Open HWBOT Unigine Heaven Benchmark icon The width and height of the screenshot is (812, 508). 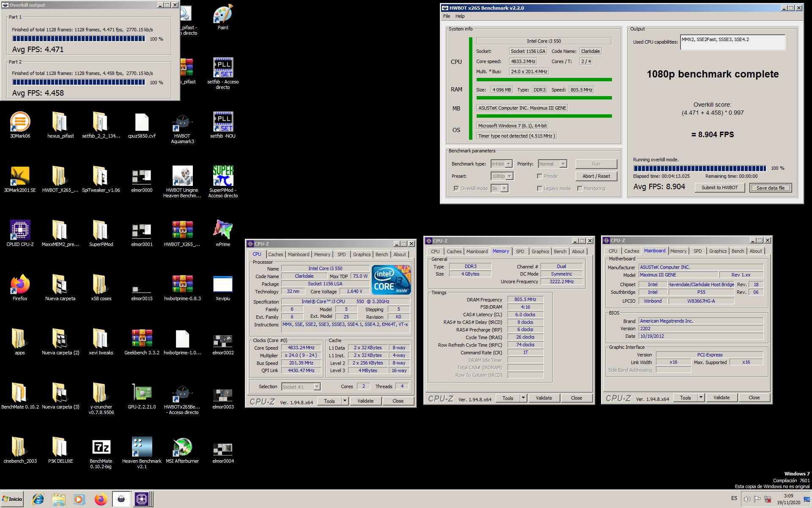pos(182,182)
